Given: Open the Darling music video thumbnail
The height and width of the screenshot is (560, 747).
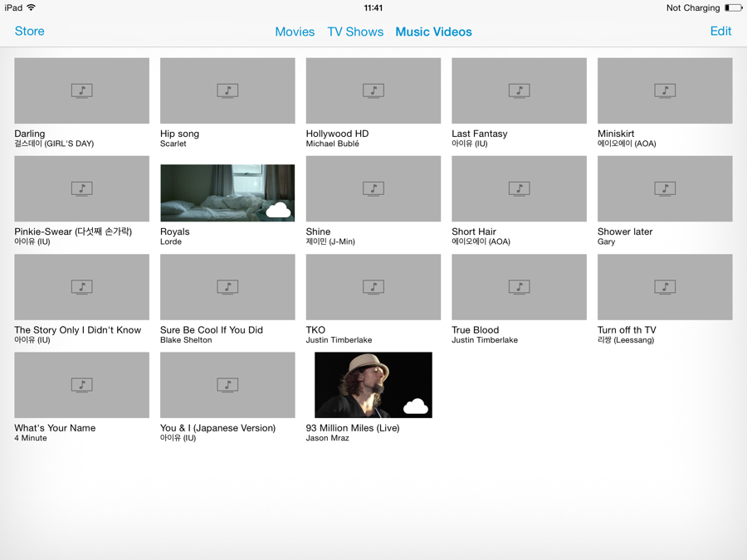Looking at the screenshot, I should click(x=81, y=90).
